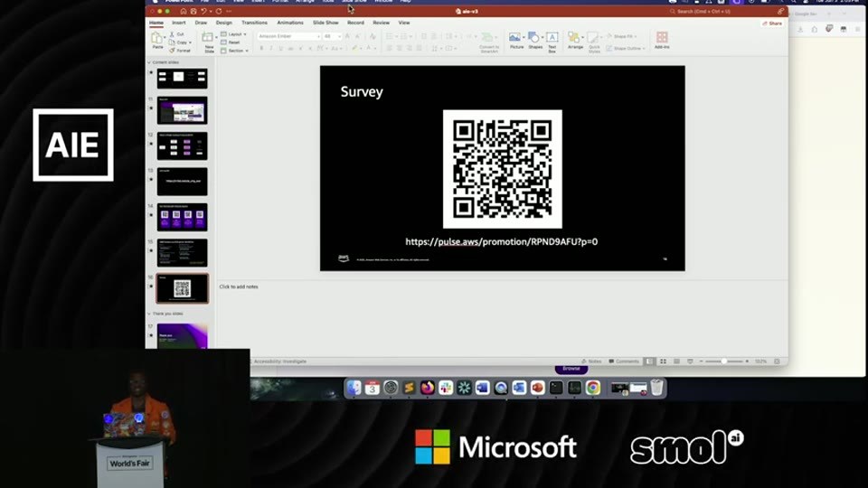Insert a Text Box
868x488 pixels.
click(552, 42)
